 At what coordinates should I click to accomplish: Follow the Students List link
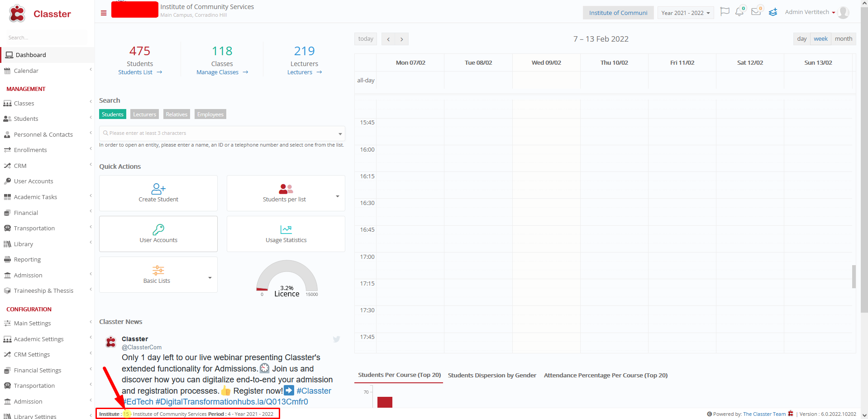coord(140,72)
